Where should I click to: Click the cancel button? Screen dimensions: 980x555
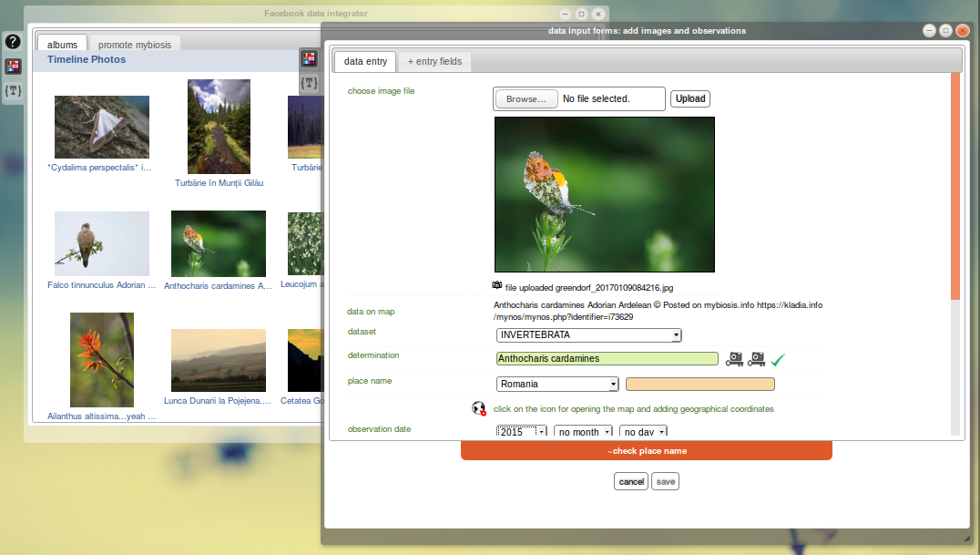[x=631, y=481]
